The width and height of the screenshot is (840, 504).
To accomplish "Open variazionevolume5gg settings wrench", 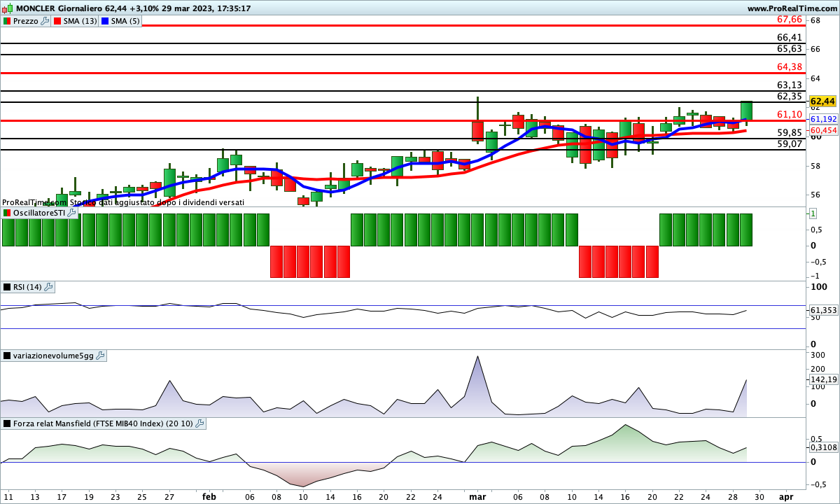I will 100,356.
